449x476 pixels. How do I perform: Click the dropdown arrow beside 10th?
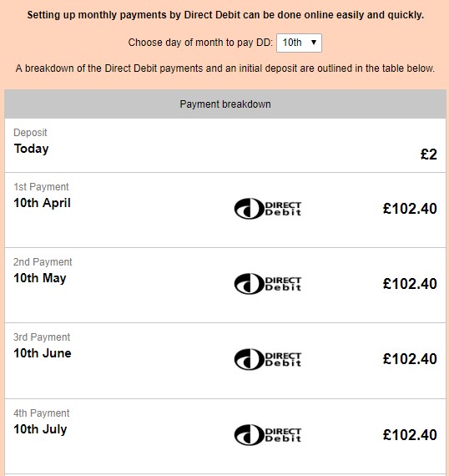click(x=314, y=43)
